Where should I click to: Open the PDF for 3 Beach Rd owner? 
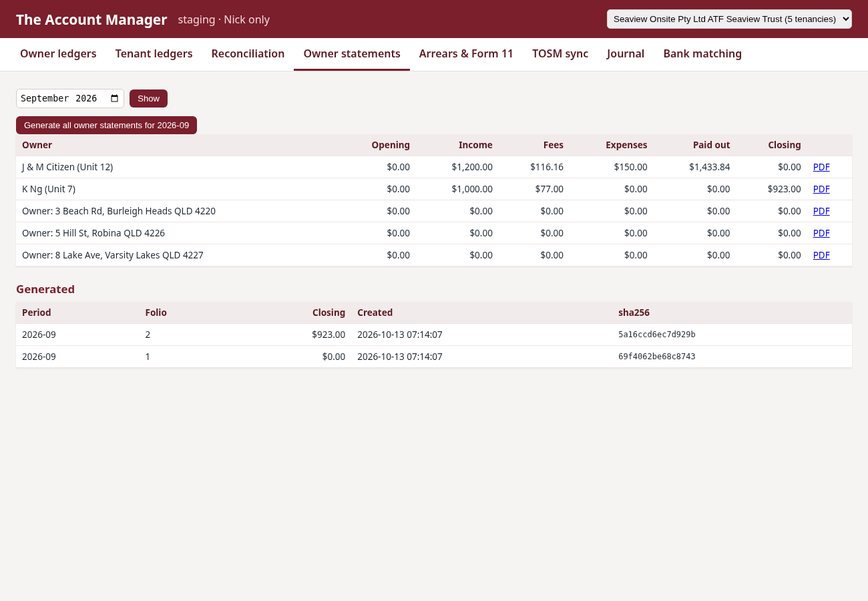tap(821, 211)
